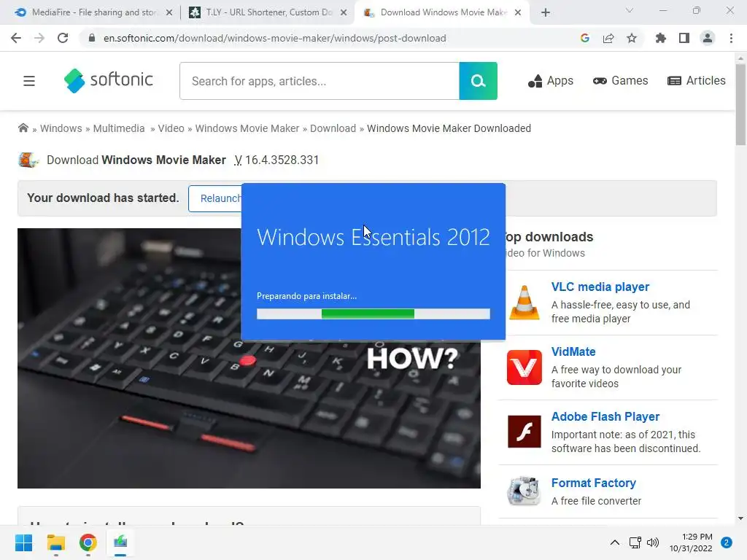Go to Video breadcrumb link
Screen dimensions: 747x560
[x=171, y=128]
